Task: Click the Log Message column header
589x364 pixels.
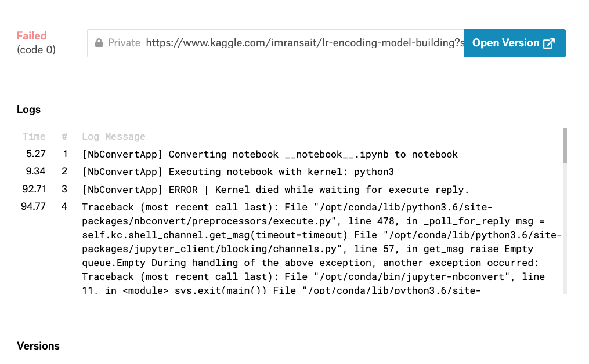Action: [x=114, y=137]
